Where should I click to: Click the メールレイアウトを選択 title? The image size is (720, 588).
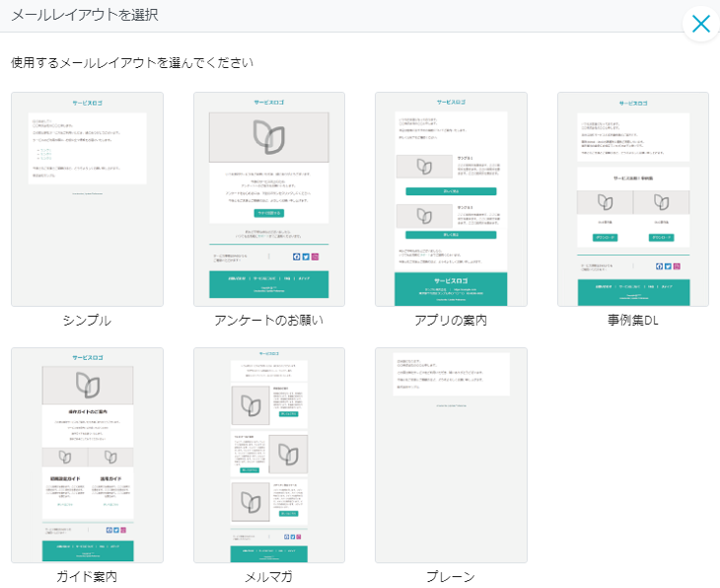(85, 15)
